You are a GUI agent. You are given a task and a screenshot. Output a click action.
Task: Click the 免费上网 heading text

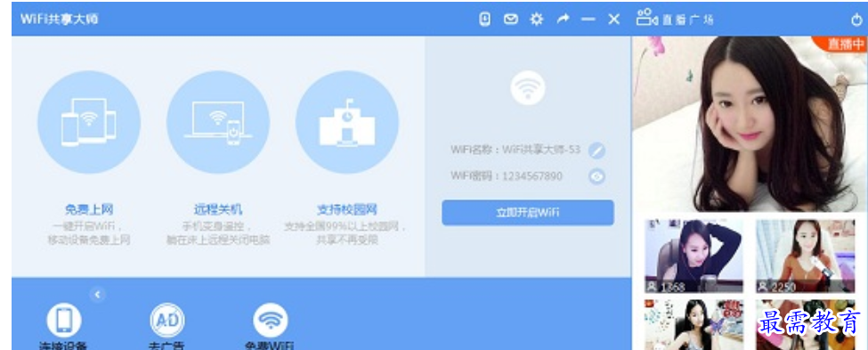[x=88, y=210]
